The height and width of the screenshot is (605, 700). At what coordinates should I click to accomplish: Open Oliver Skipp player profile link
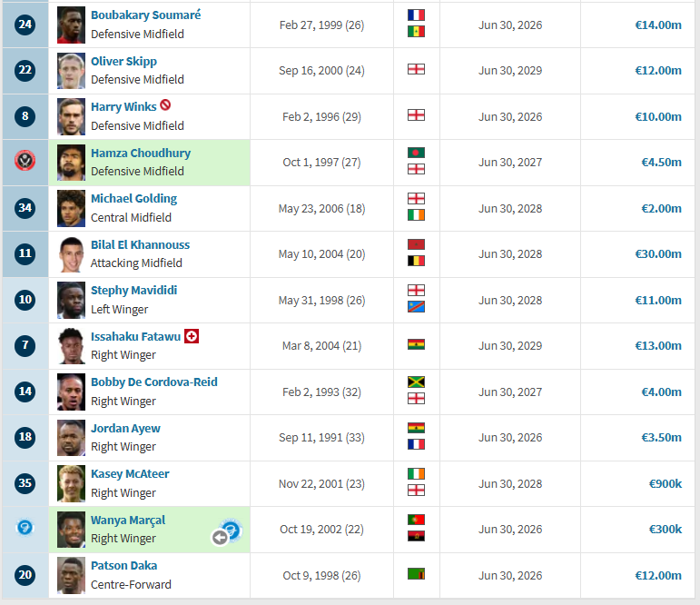(123, 61)
